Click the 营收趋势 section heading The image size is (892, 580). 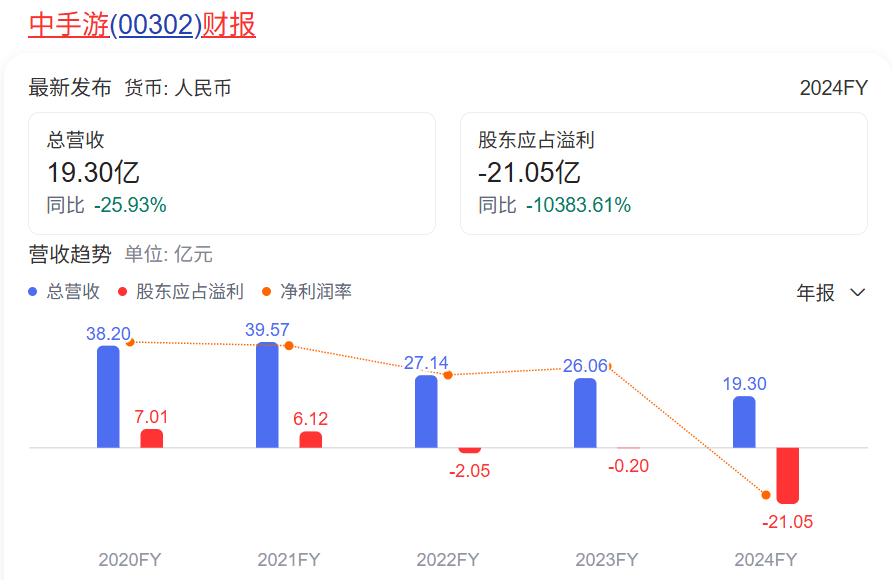click(70, 254)
